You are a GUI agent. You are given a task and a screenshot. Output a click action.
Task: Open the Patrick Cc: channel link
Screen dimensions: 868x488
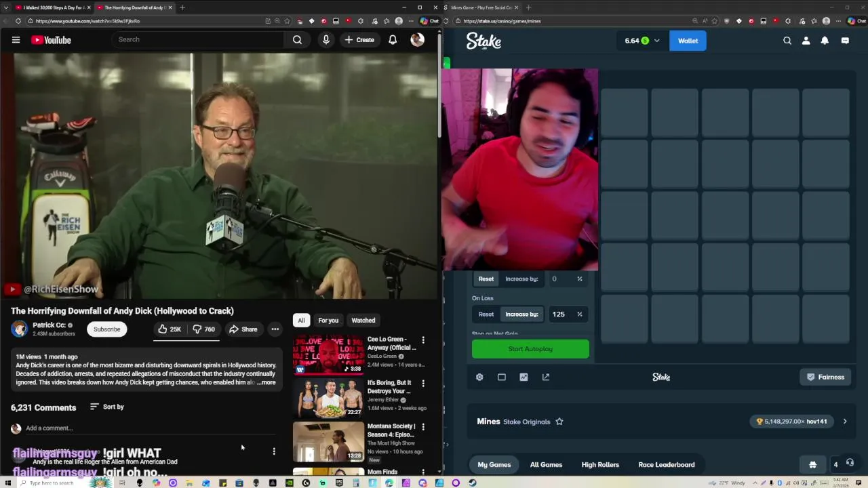pyautogui.click(x=49, y=325)
